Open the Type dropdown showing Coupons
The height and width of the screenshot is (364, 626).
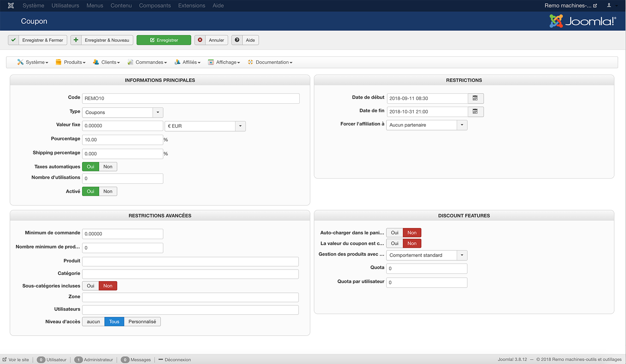[x=122, y=112]
